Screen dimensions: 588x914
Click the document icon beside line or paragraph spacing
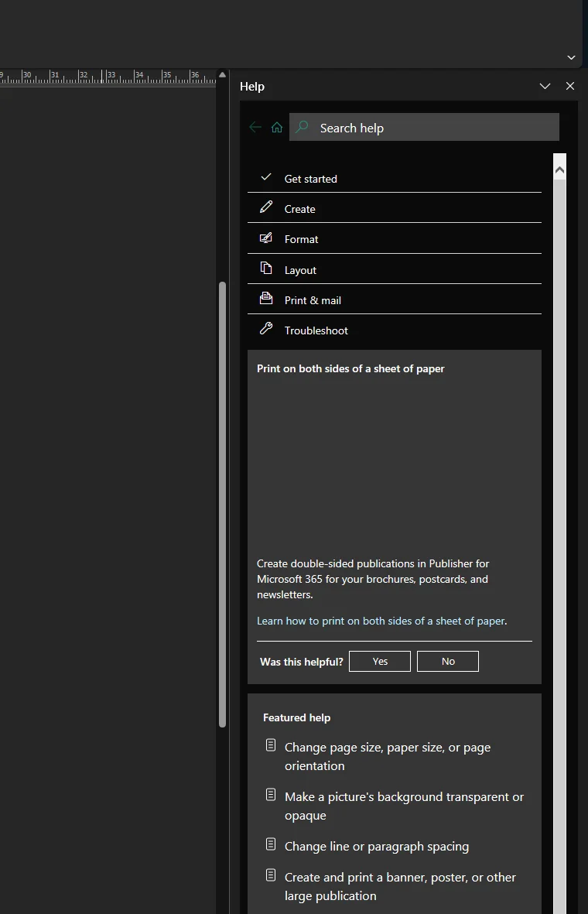pos(270,844)
